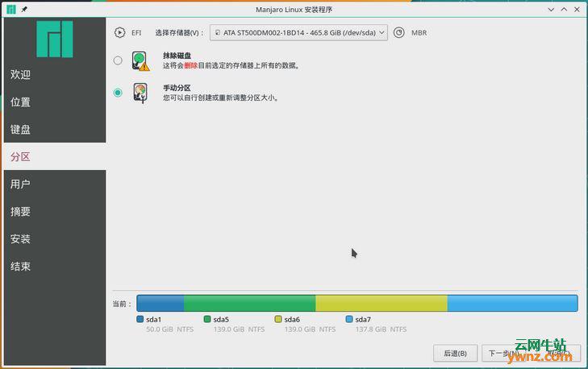Screen dimensions: 588x369
Task: Click the sda7 legend color swatch
Action: click(x=349, y=319)
